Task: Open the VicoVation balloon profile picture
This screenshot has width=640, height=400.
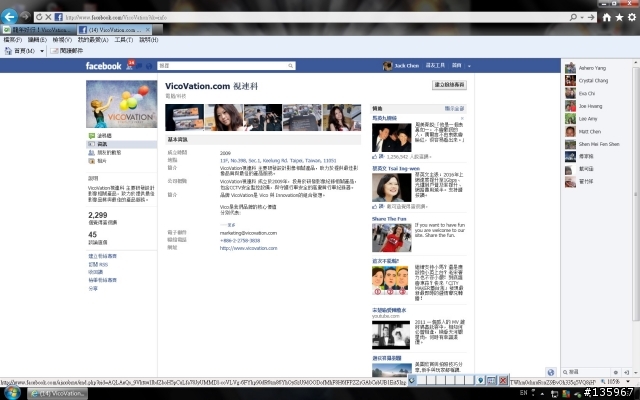Action: 121,104
